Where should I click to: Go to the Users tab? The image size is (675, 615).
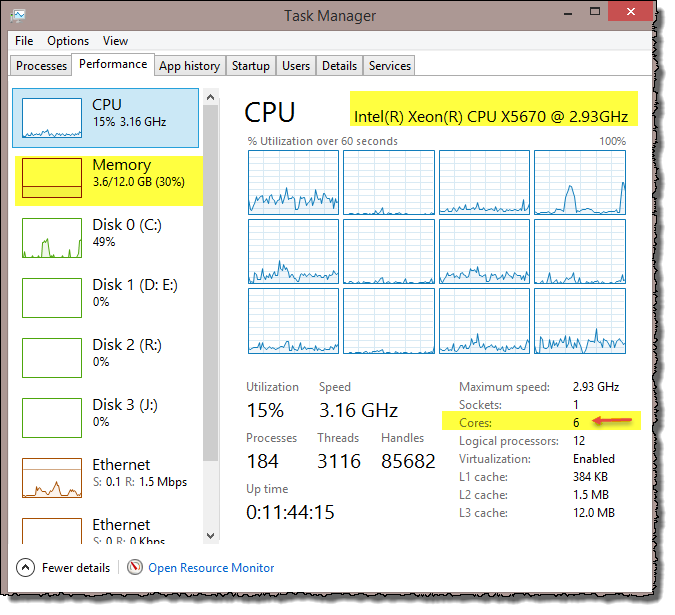[296, 66]
